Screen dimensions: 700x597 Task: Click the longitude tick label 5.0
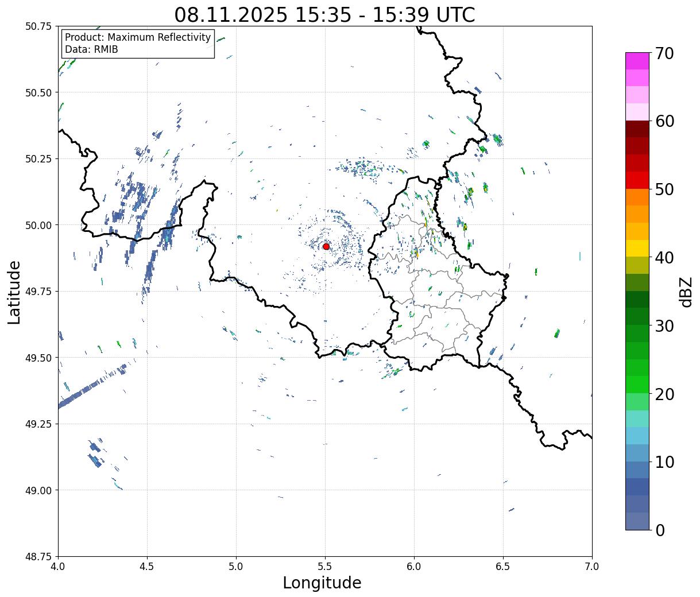[x=236, y=567]
